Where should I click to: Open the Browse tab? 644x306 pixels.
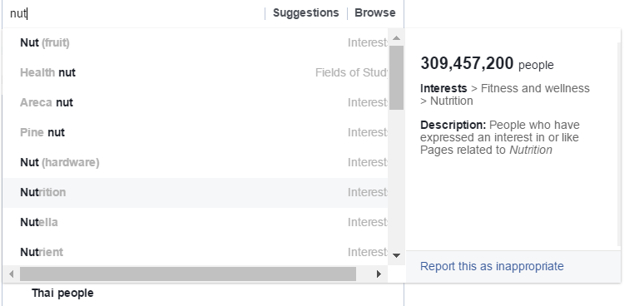375,12
